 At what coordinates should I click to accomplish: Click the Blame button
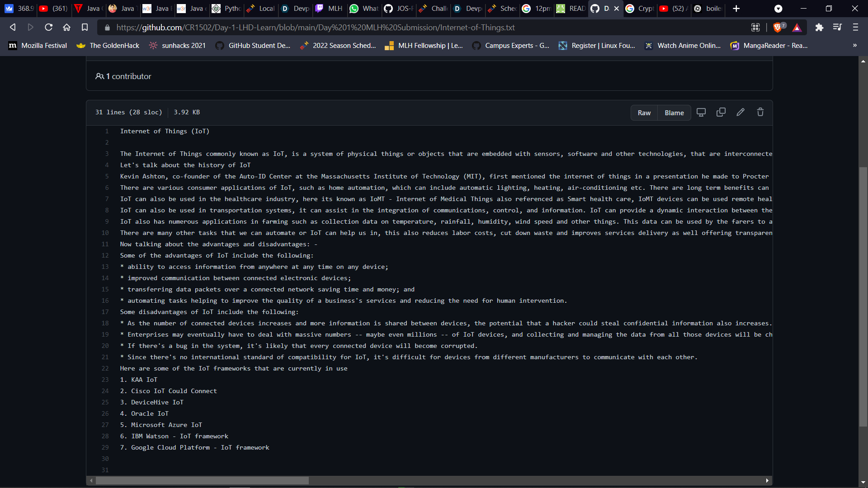tap(674, 113)
